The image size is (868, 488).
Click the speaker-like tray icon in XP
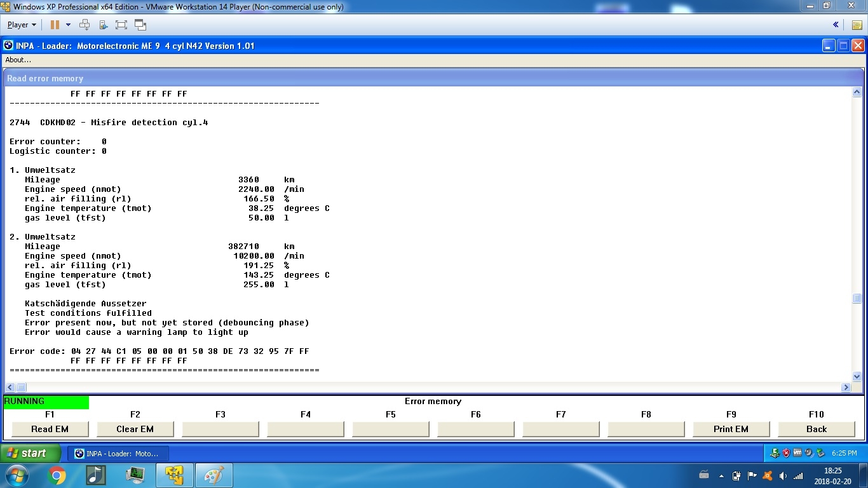809,453
